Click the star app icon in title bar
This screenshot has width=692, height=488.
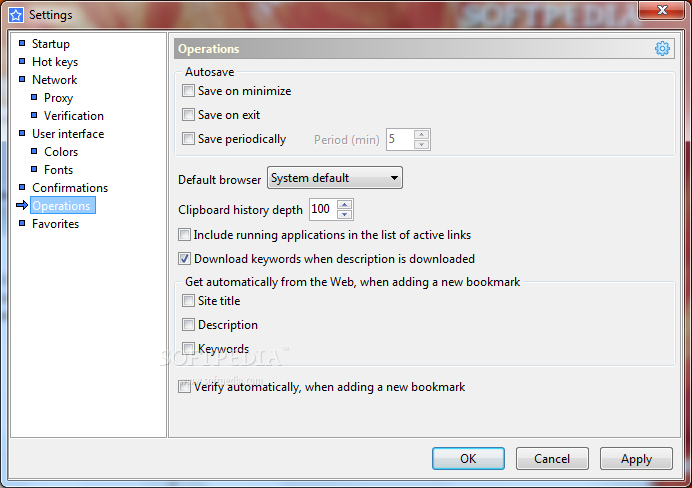(x=16, y=15)
